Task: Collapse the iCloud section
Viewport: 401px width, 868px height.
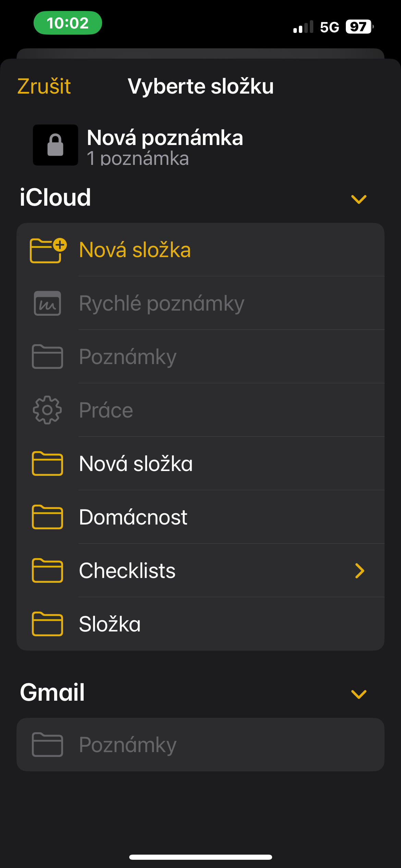Action: click(x=359, y=199)
